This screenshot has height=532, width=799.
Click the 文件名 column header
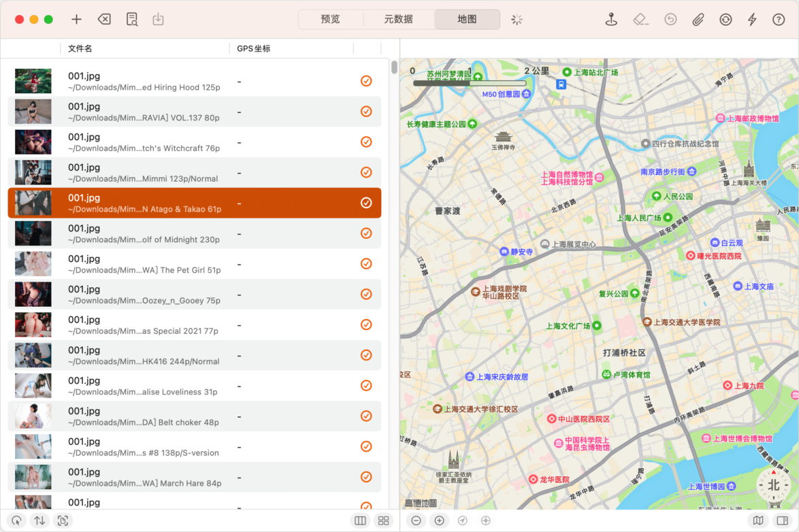tap(80, 48)
